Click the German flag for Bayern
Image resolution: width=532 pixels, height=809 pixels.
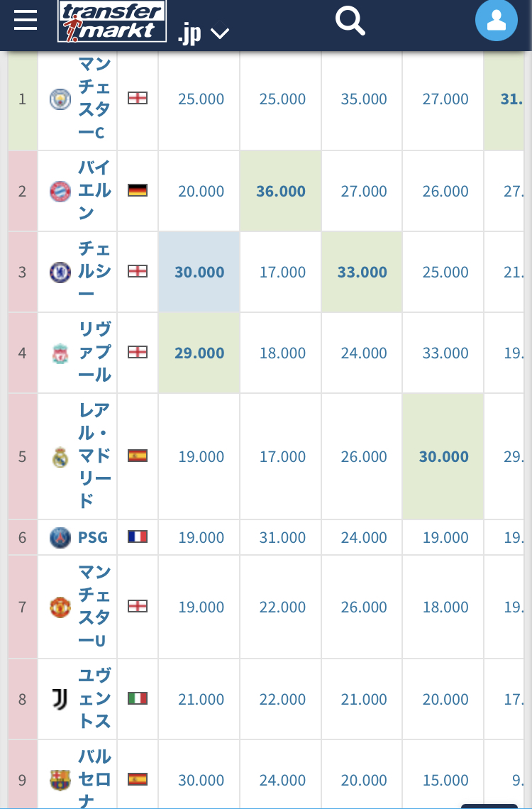tap(138, 190)
